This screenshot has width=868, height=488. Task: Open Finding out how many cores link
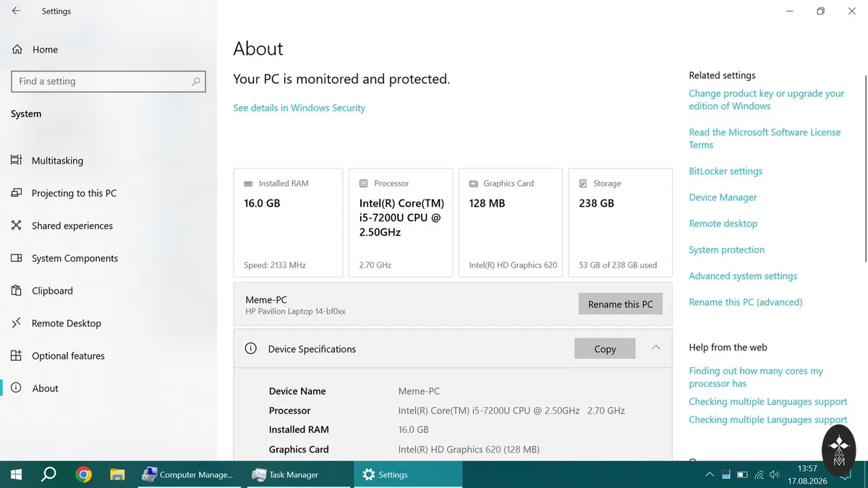(756, 377)
